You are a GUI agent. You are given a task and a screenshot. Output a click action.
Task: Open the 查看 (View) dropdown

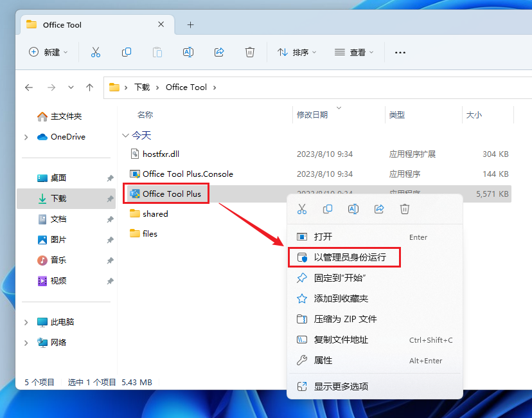pos(354,52)
